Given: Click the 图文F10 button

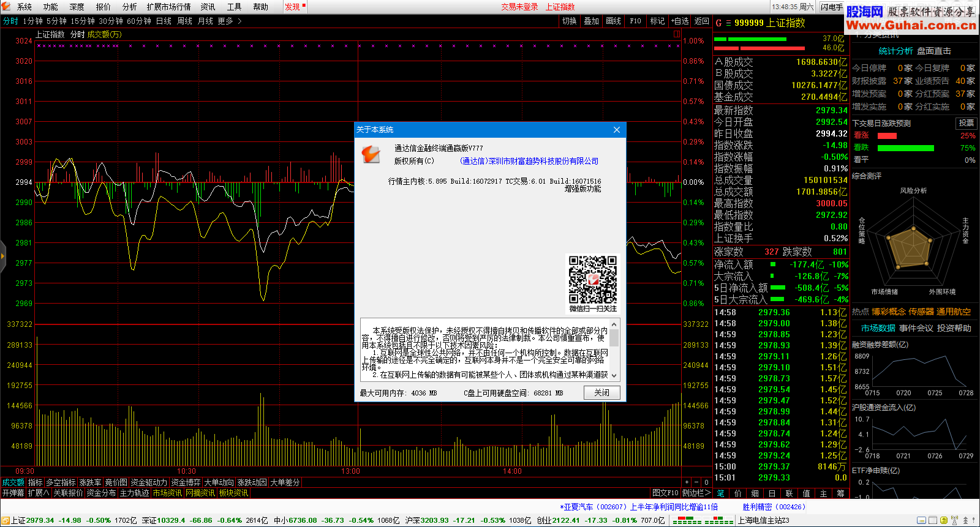Looking at the screenshot, I should point(665,493).
